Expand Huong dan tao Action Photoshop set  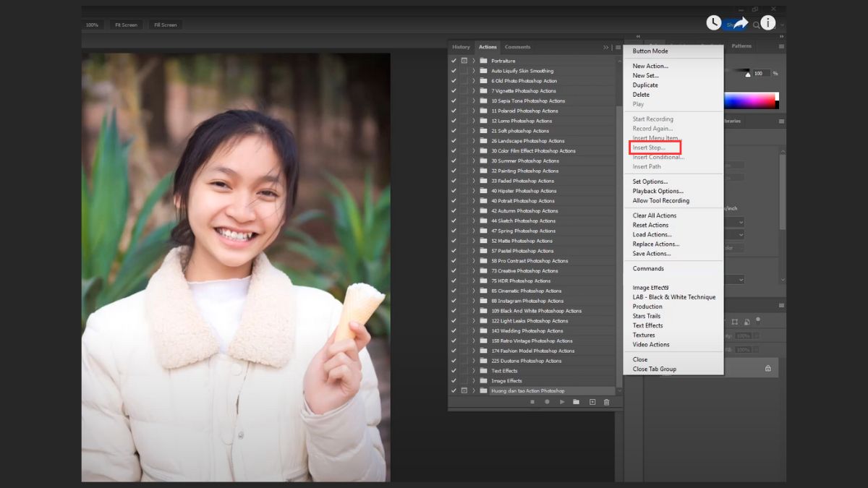(474, 390)
